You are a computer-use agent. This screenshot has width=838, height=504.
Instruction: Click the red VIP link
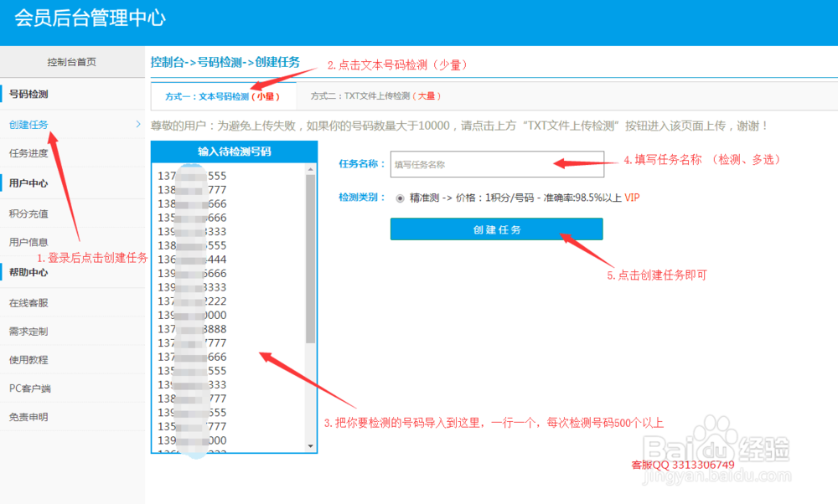click(633, 199)
